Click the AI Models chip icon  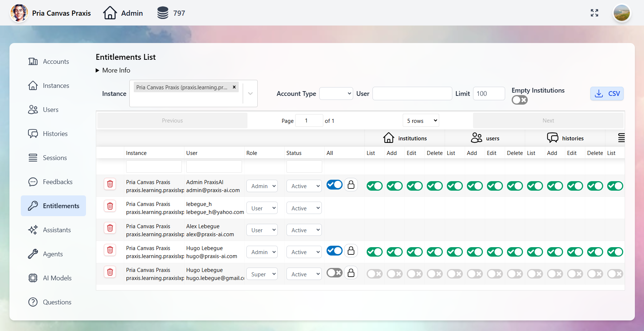point(33,278)
